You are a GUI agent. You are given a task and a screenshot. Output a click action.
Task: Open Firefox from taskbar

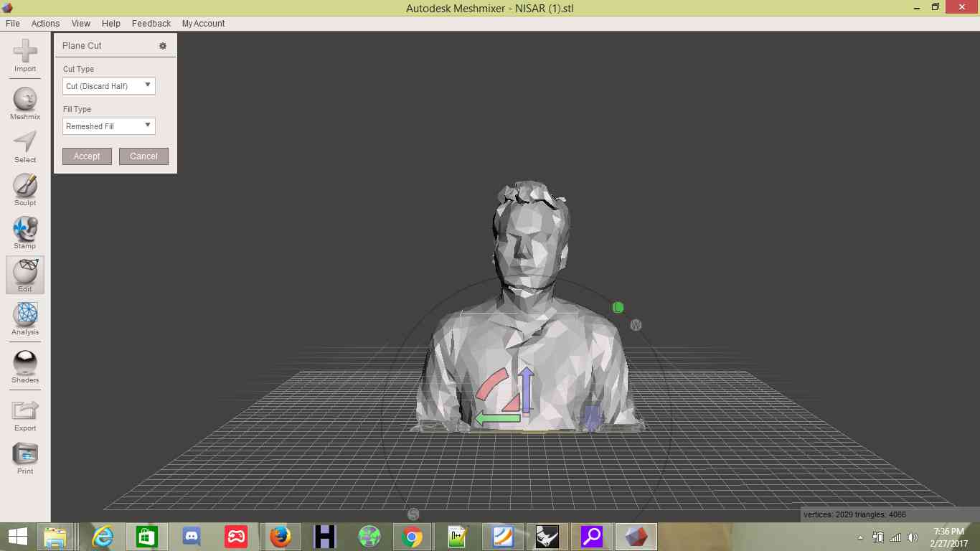pos(281,537)
